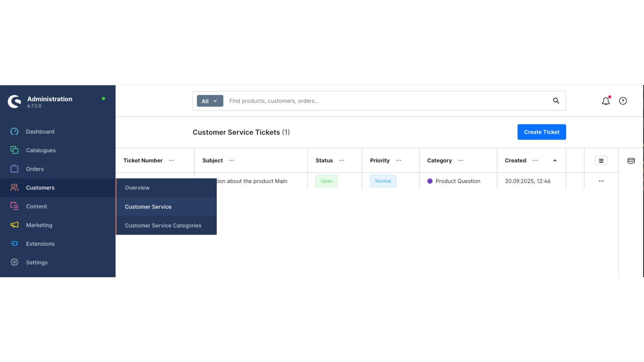Open the stacked data icon at right edge

[x=631, y=161]
